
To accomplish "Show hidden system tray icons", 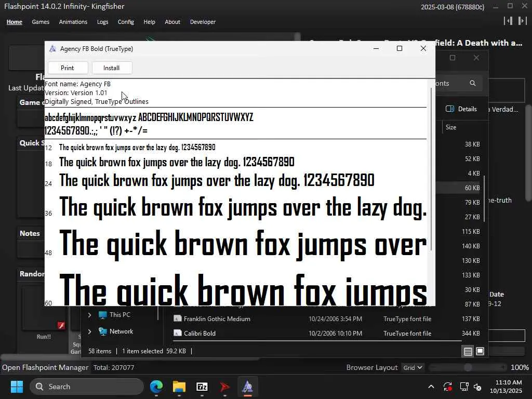I will pyautogui.click(x=431, y=387).
